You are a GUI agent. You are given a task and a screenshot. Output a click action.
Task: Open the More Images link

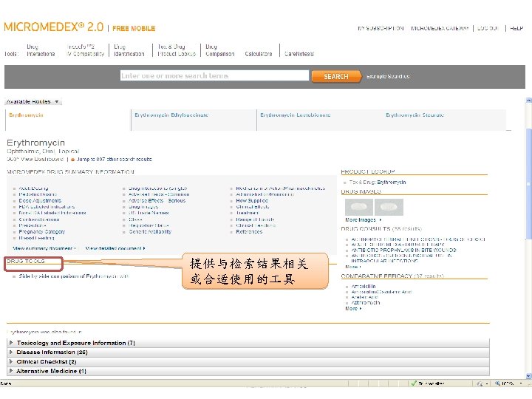(364, 220)
